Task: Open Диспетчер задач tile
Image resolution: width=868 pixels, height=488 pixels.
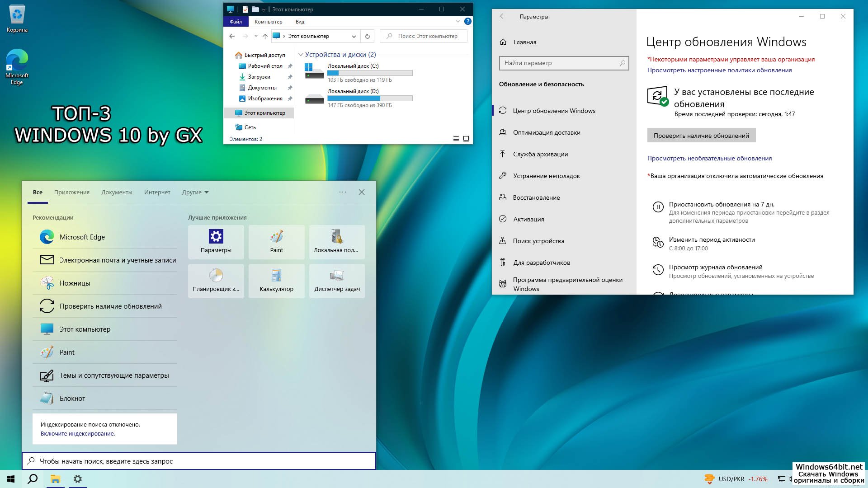Action: pos(337,281)
